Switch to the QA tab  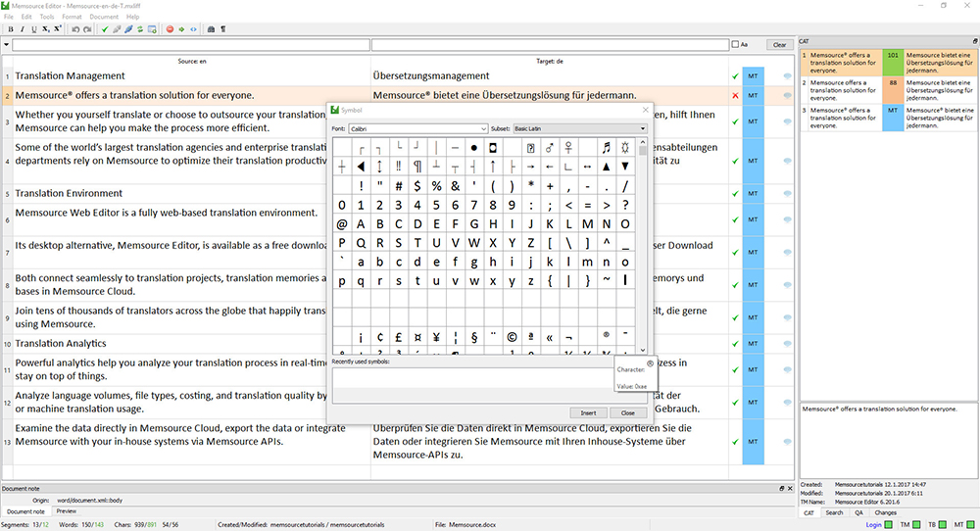pyautogui.click(x=857, y=512)
